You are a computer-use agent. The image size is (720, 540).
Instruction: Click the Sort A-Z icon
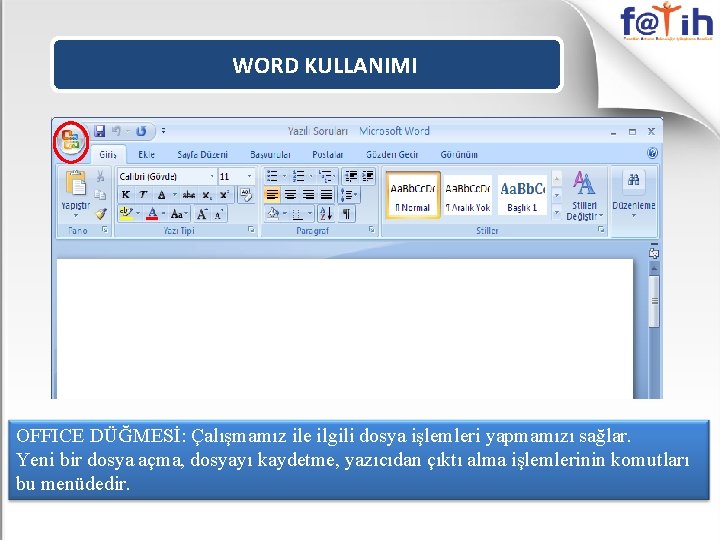point(326,214)
